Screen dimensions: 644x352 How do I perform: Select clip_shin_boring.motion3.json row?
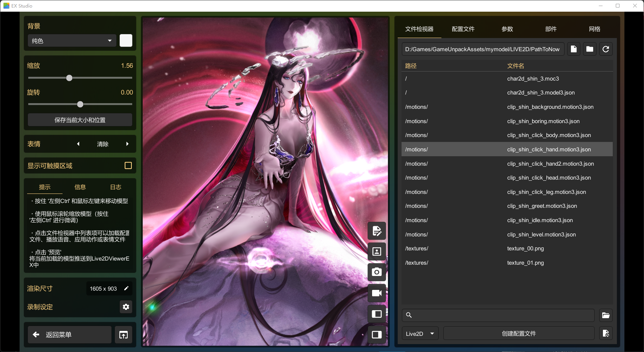tap(507, 121)
